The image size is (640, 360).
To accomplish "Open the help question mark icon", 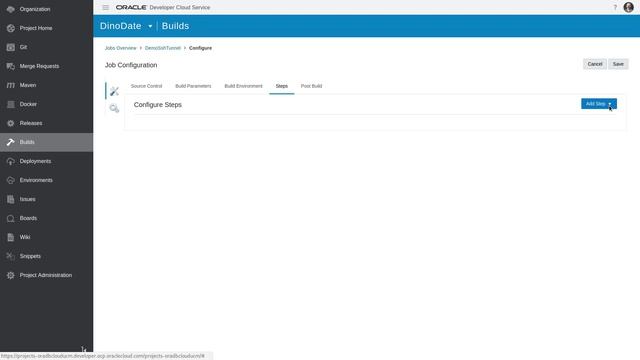I will point(615,7).
